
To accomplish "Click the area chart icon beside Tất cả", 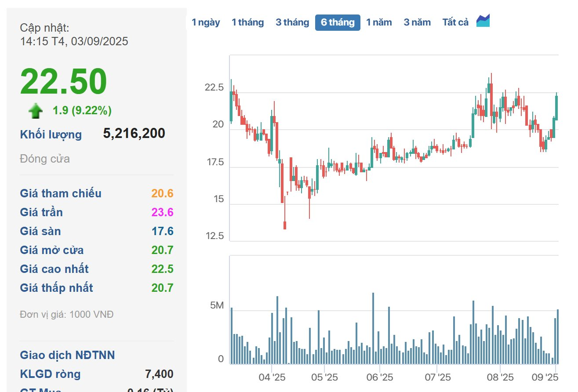I will [483, 21].
